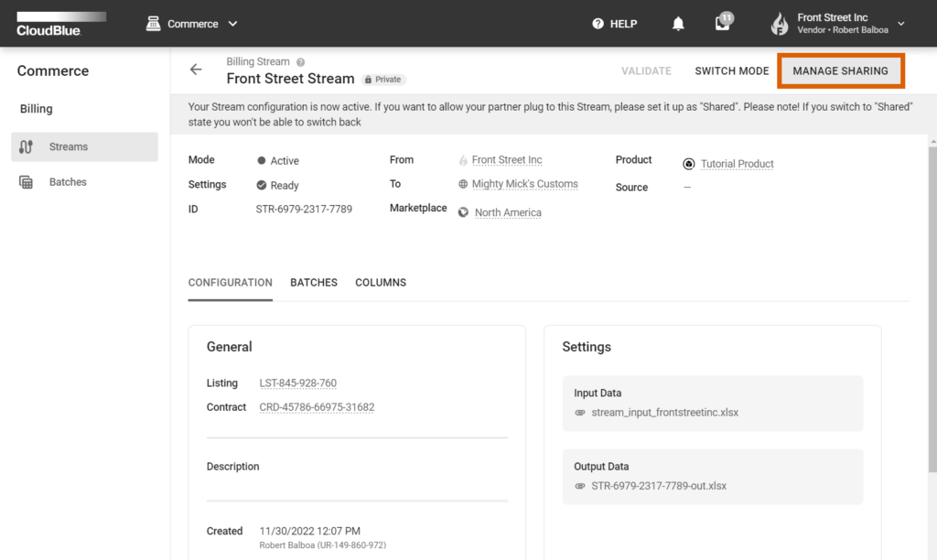
Task: Click the link icon beside output file
Action: click(x=579, y=486)
